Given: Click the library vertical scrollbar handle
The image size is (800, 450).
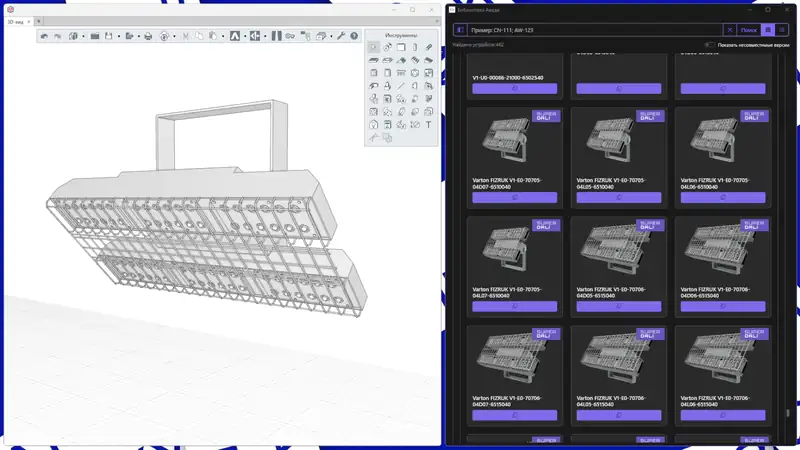Looking at the screenshot, I should 788,412.
